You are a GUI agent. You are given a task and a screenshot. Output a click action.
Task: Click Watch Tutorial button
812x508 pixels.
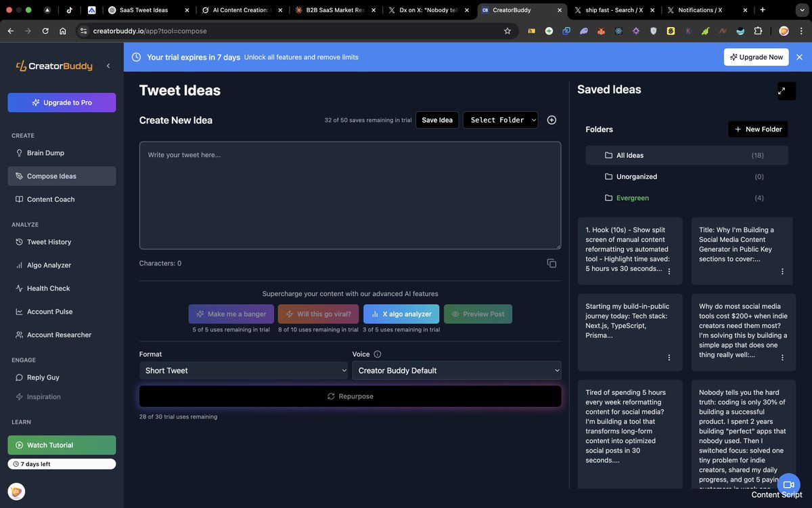coord(62,445)
